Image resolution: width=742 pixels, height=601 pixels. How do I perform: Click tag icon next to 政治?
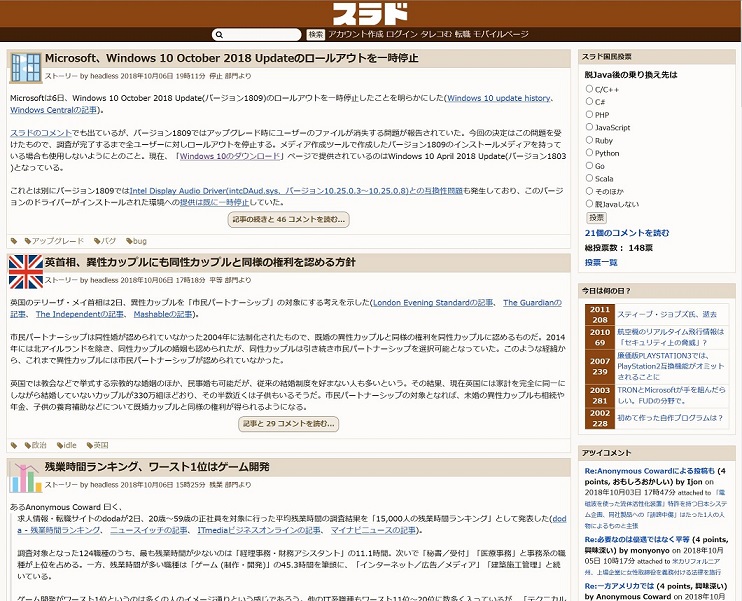tap(28, 445)
